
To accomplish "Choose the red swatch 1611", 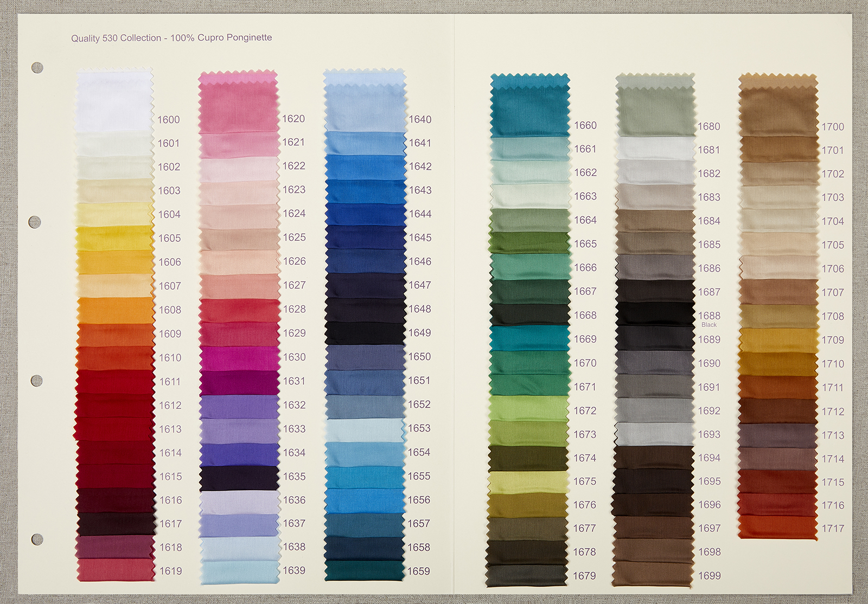I will pos(116,382).
